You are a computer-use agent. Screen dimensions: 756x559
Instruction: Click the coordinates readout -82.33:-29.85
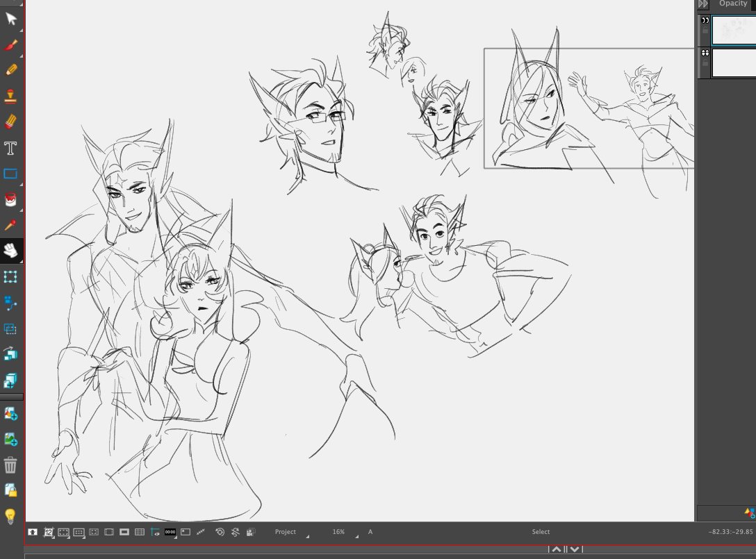click(730, 532)
